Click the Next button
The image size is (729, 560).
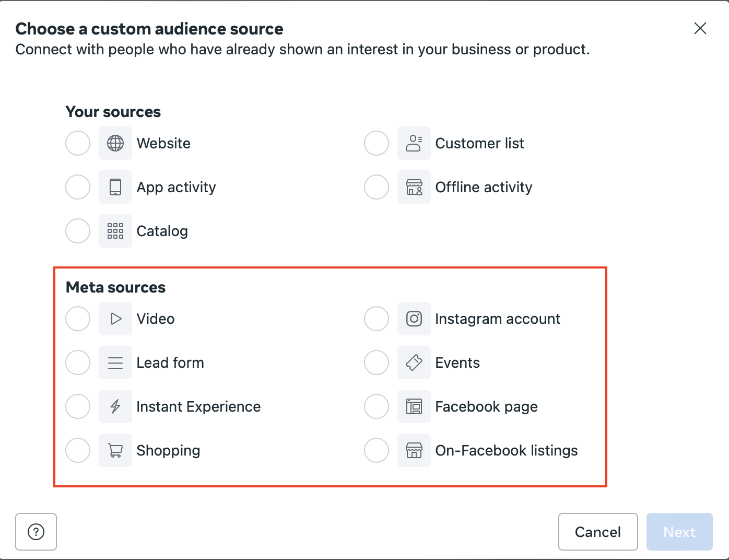679,532
